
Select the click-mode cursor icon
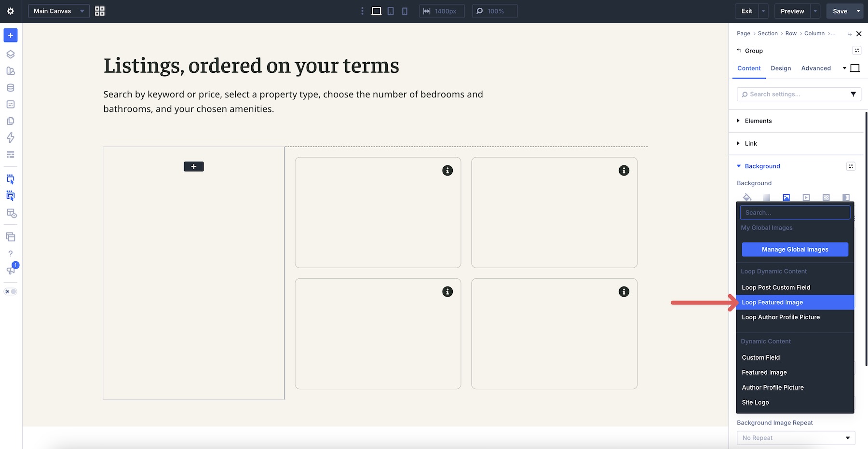[x=11, y=196]
